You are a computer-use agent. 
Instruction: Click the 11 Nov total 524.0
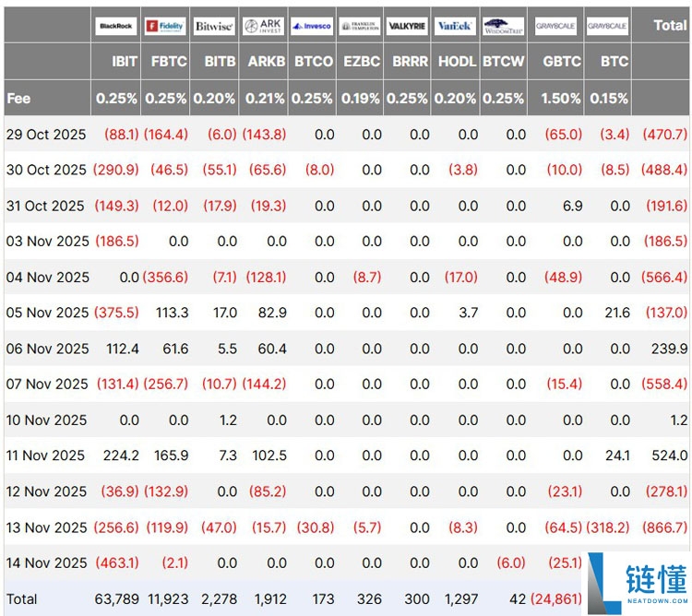click(670, 455)
